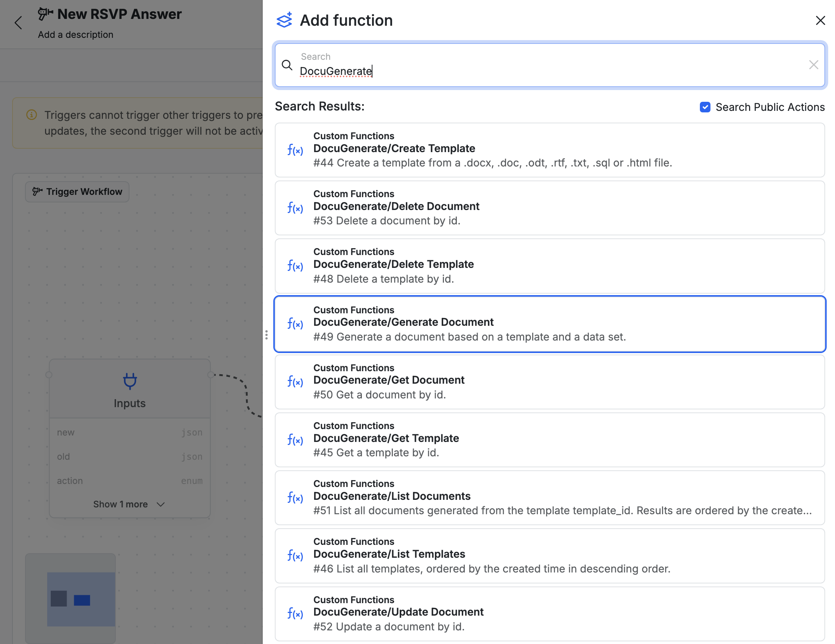Click the vertical drag handle between panels
The height and width of the screenshot is (644, 835).
(266, 336)
